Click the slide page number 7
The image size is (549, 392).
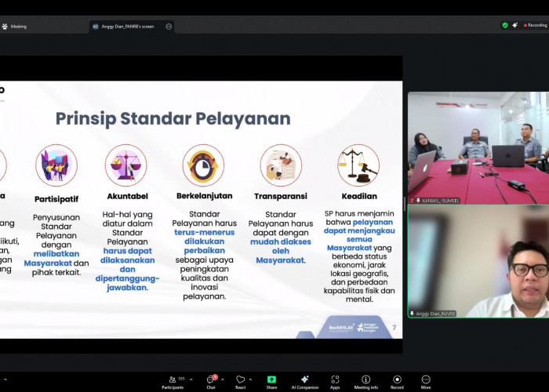pos(394,328)
